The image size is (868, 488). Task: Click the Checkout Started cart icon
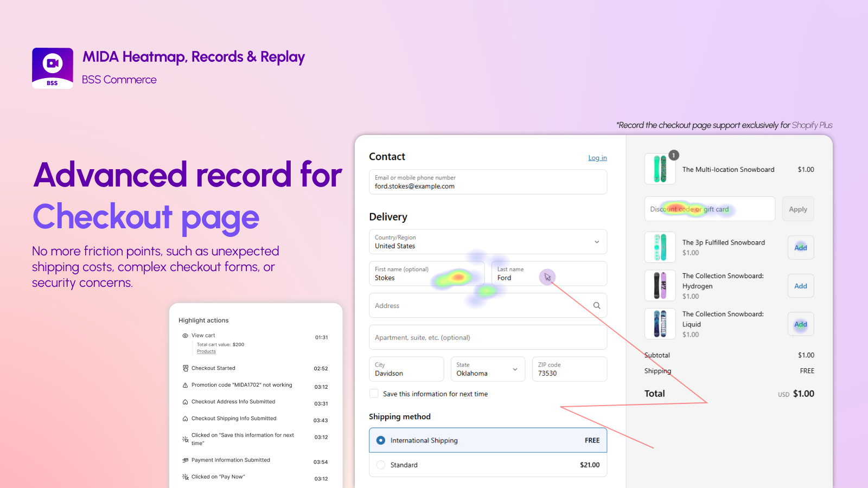185,368
